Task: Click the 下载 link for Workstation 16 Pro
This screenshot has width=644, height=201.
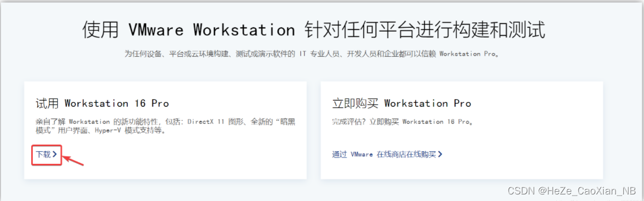Action: [x=46, y=155]
